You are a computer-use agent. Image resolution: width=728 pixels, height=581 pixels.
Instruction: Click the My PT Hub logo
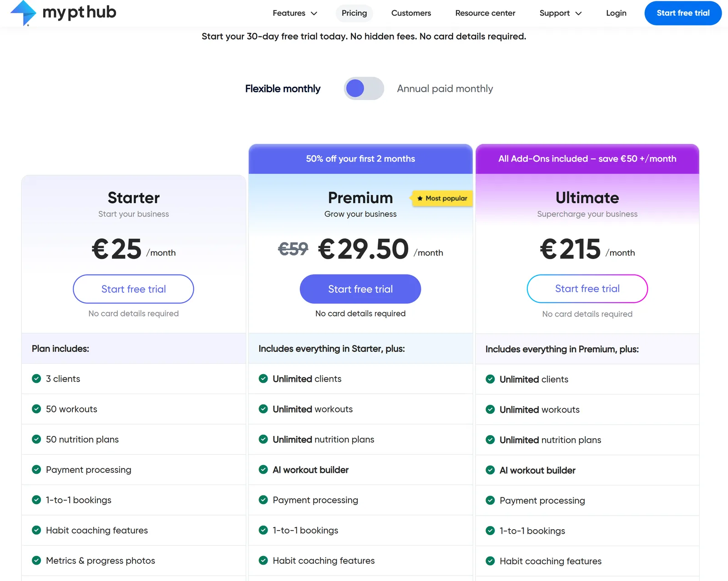point(63,13)
